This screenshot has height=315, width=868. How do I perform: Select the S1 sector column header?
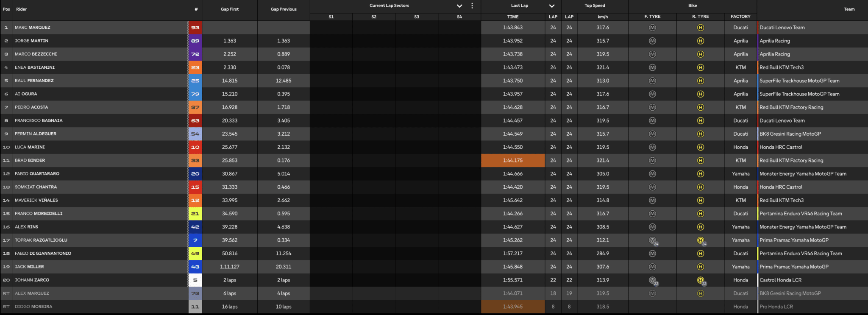(331, 17)
